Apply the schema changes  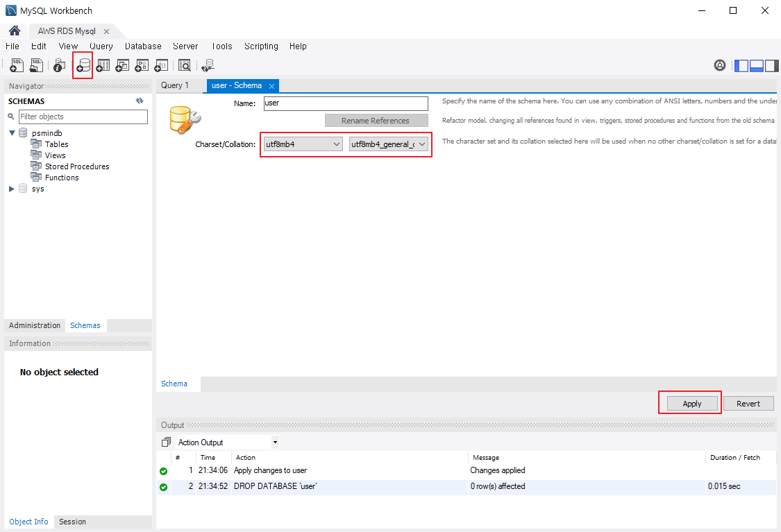[692, 404]
